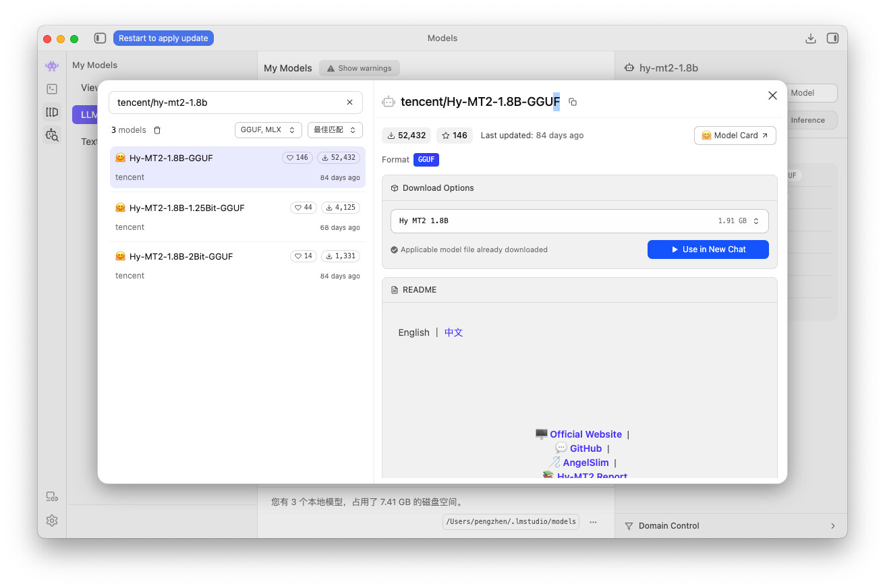Open the Chat view via the alien sidebar icon
The image size is (885, 588).
coord(52,65)
